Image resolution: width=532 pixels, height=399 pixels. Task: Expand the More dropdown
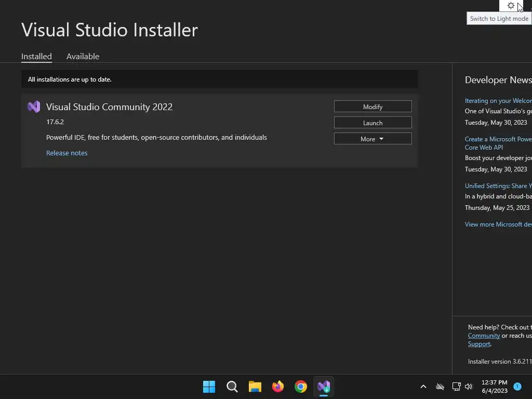pos(373,139)
